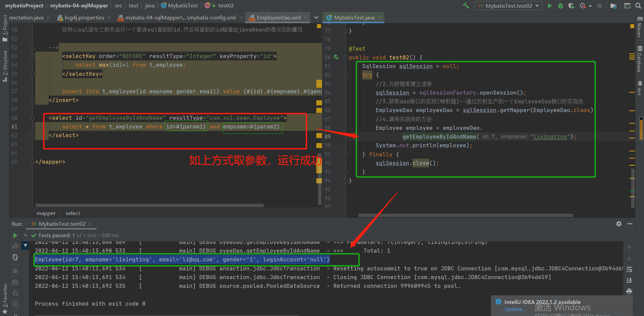
Task: Close the log4j.properties tab
Action: (x=109, y=18)
